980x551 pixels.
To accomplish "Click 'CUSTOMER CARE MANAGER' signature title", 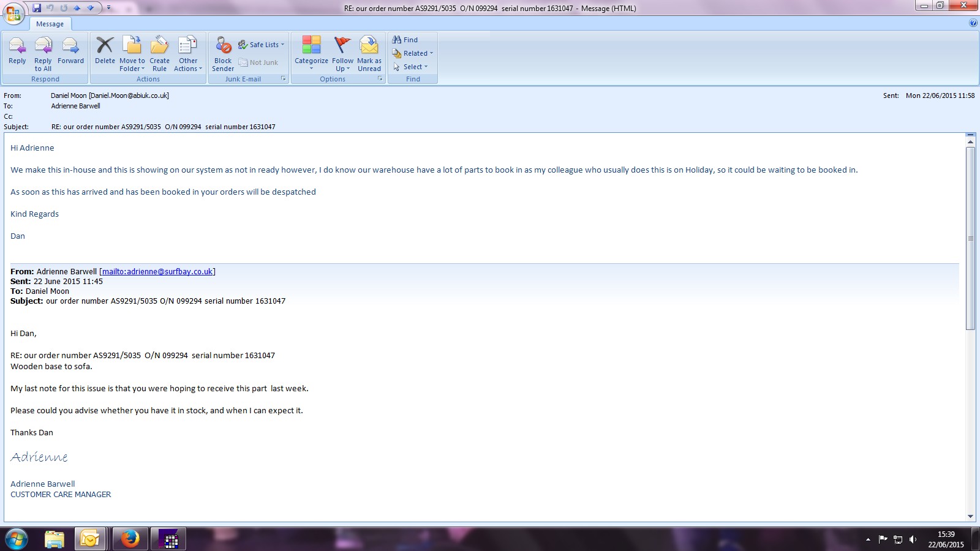I will coord(61,495).
